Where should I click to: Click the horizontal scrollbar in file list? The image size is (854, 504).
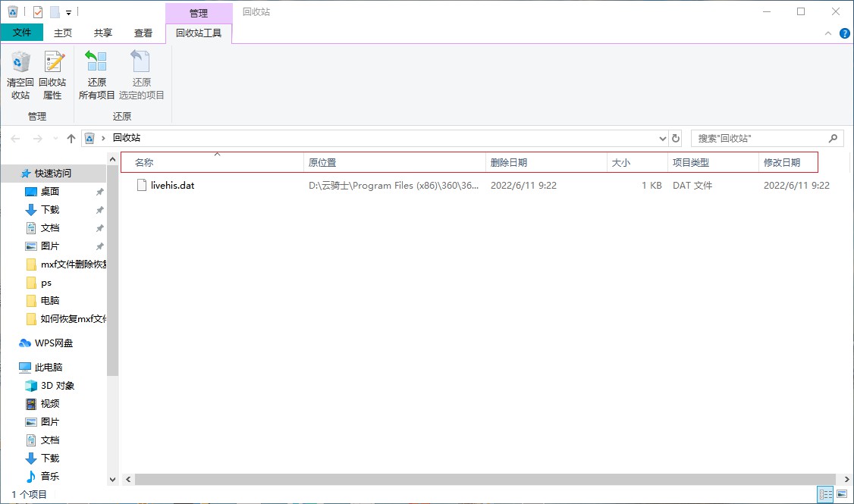(485, 480)
